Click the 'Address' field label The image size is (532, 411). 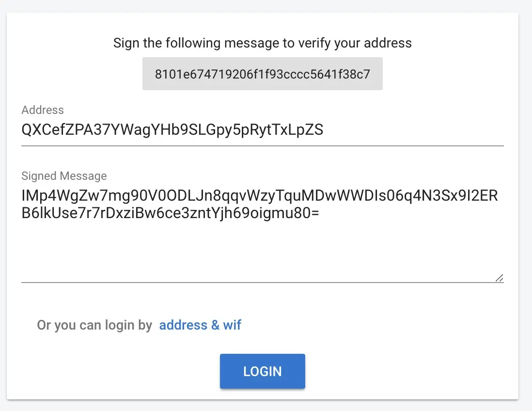pos(43,110)
